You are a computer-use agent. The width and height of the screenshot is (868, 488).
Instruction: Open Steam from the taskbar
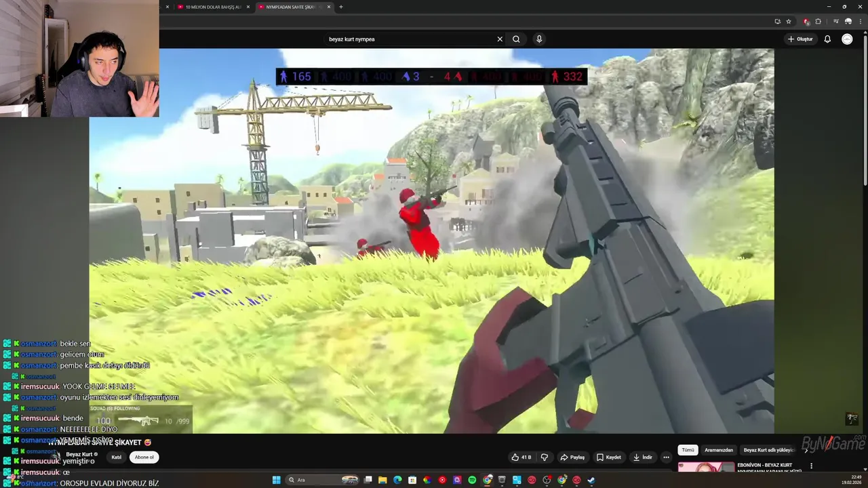(591, 480)
